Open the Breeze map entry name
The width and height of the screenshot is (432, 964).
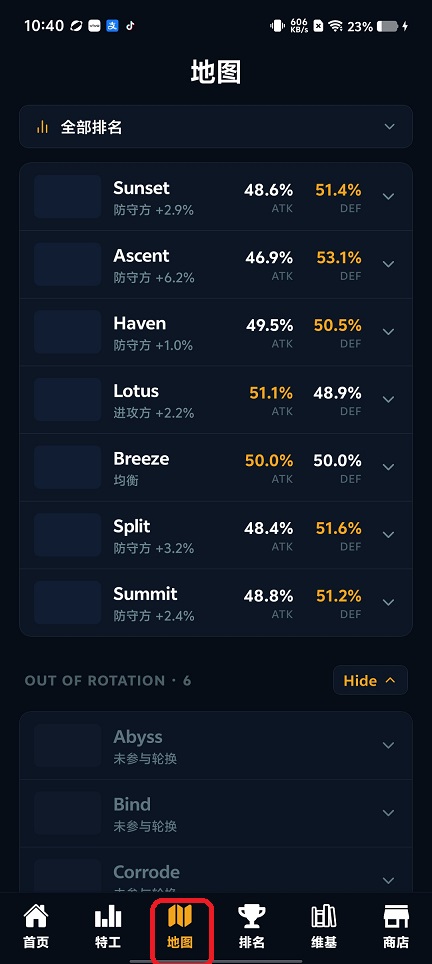[141, 459]
